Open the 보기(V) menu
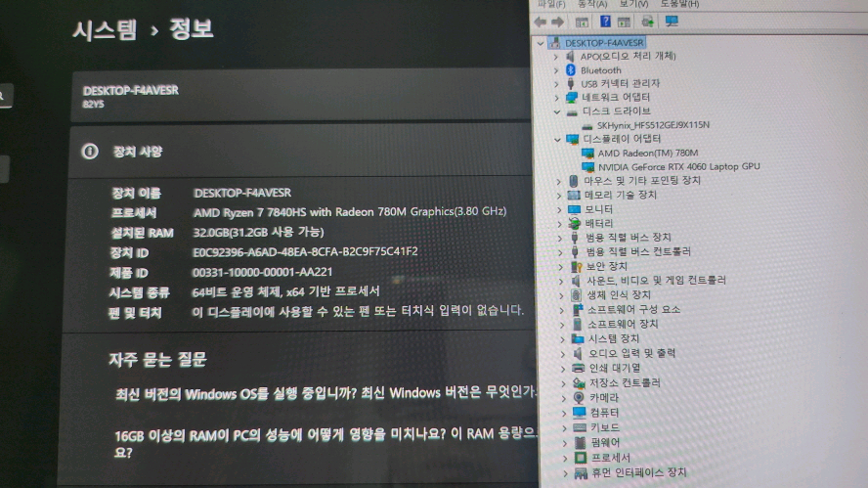Screen dimensions: 868x488 [x=633, y=4]
